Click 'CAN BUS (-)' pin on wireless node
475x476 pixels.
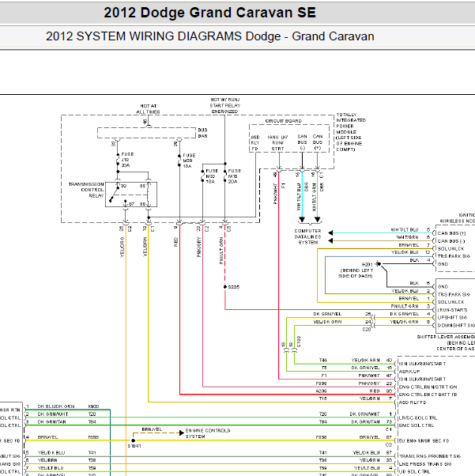pos(451,241)
